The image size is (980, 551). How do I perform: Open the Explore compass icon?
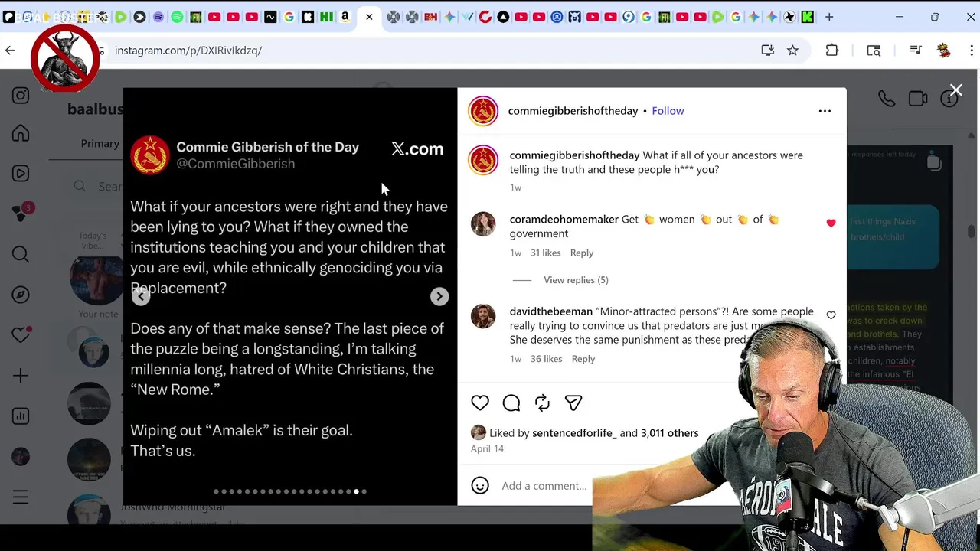21,295
